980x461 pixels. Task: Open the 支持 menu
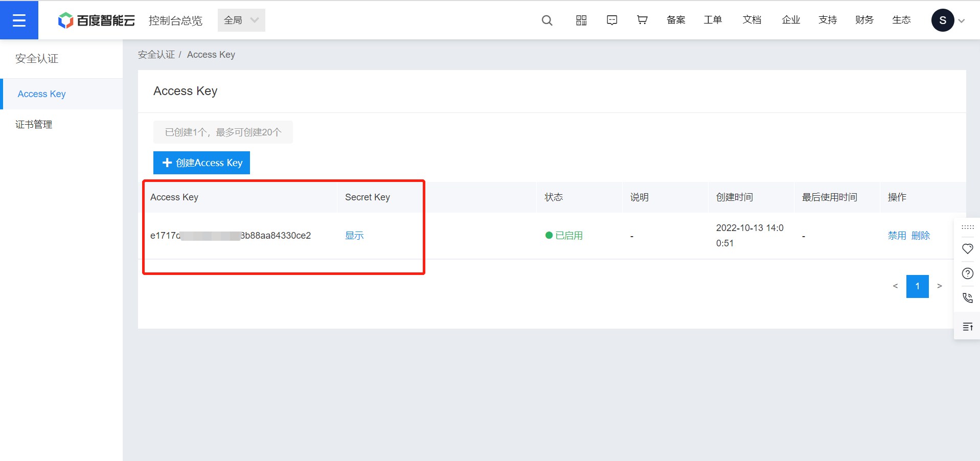click(828, 20)
